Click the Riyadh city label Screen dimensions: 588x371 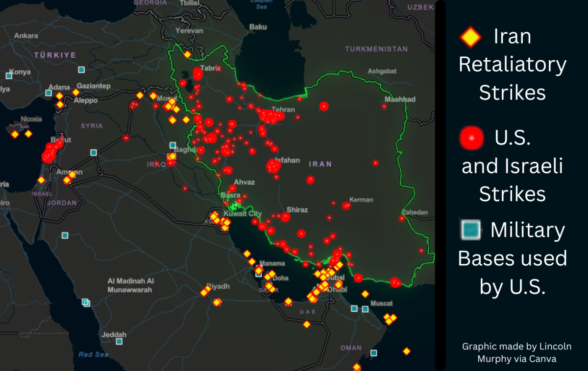(x=218, y=286)
